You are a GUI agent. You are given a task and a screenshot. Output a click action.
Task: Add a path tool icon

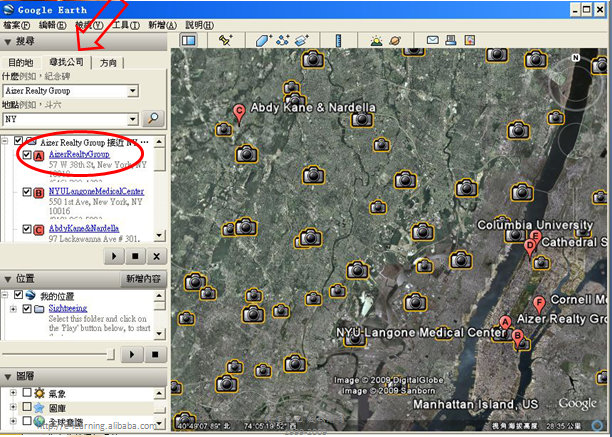click(282, 40)
